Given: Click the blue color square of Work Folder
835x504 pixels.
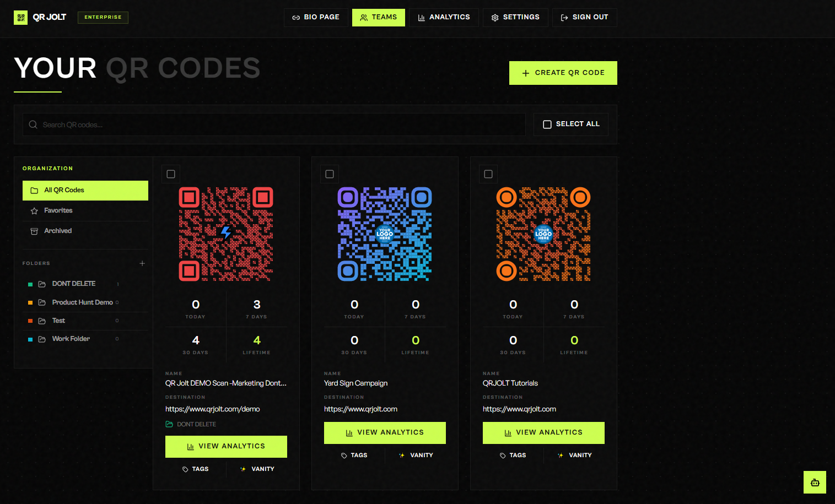Looking at the screenshot, I should pos(30,339).
